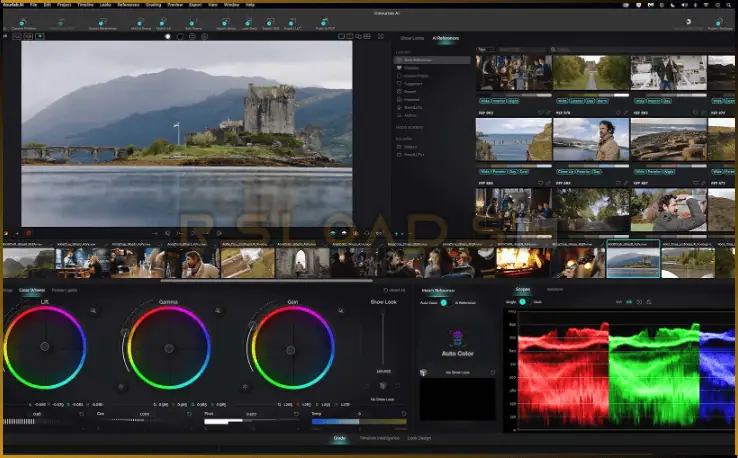Click the Project Settings toolbar icon

719,23
